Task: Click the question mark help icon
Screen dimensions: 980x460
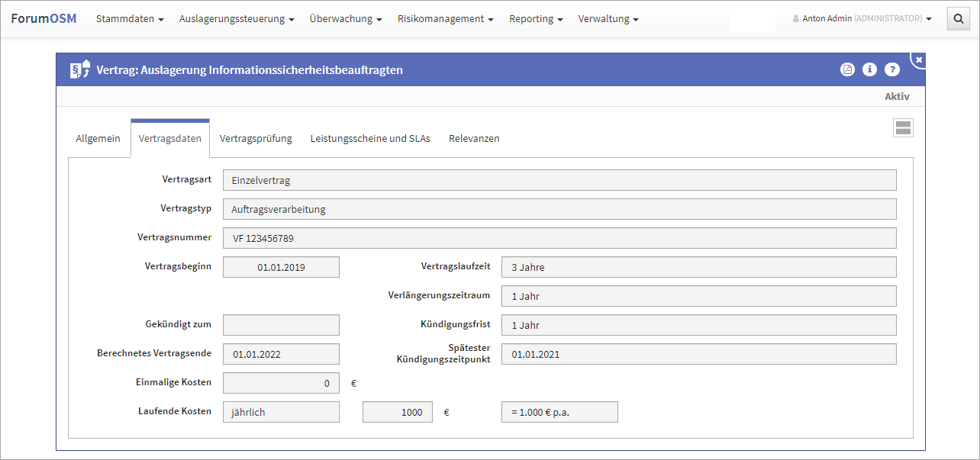Action: [891, 69]
